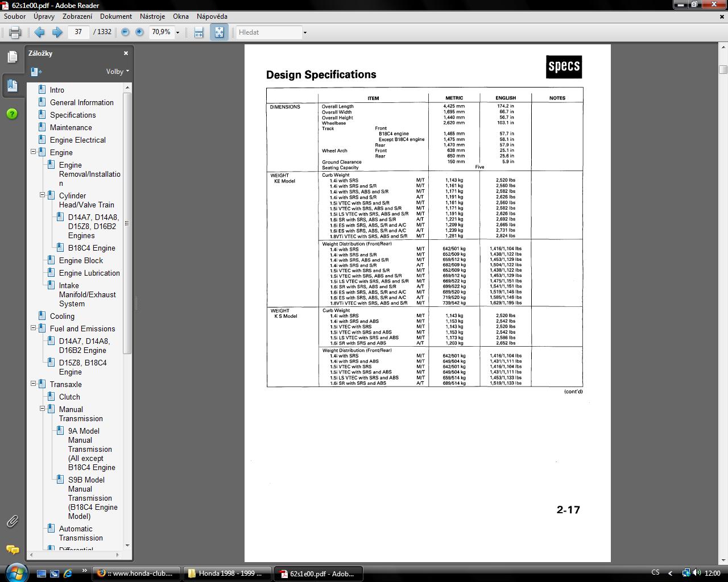Image resolution: width=728 pixels, height=582 pixels.
Task: Open the Specifications bookmark
Action: pos(73,115)
